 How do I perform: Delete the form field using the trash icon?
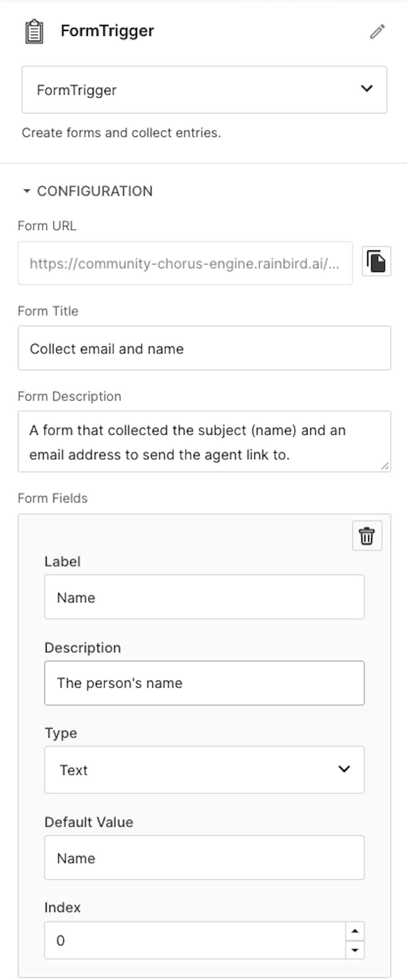(367, 536)
